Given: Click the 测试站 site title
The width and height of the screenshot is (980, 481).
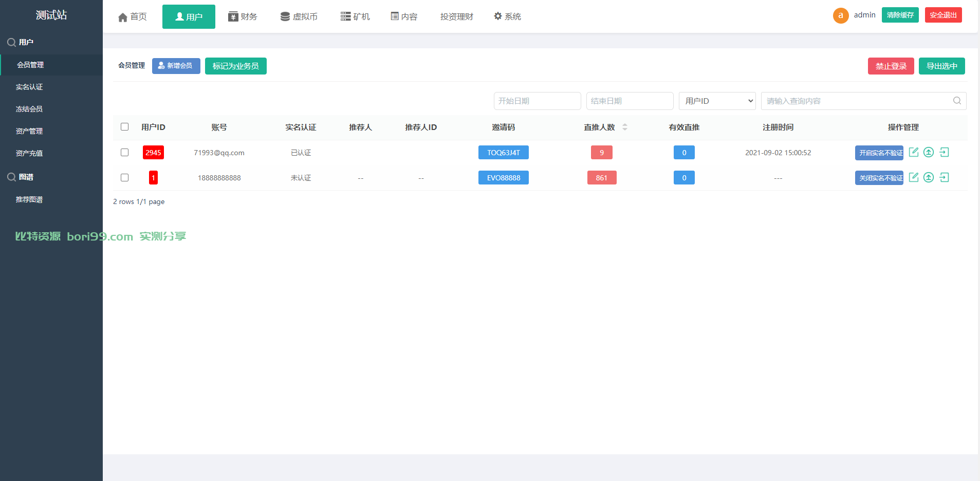Looking at the screenshot, I should point(51,15).
